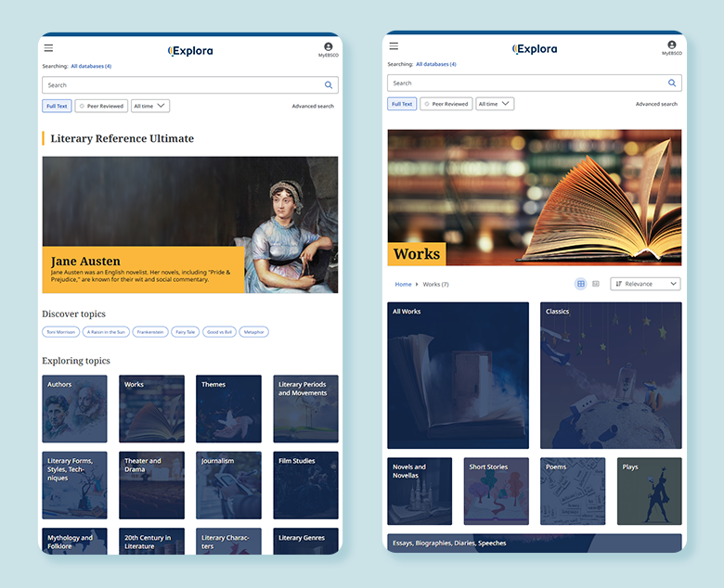Switch to grid view icon beside Relevance
Screen dimensions: 724x588
581,284
